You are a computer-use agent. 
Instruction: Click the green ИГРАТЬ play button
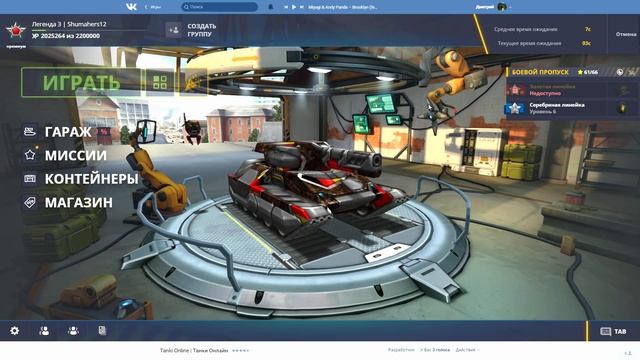coord(81,82)
